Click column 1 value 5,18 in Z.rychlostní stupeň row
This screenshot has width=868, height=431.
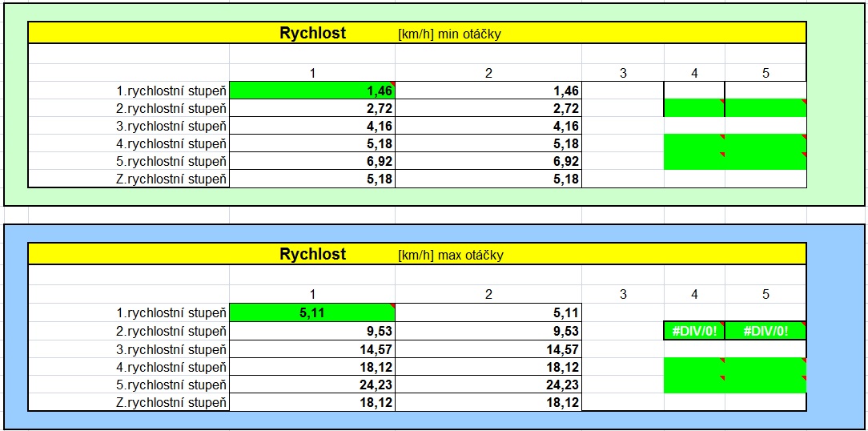[x=312, y=179]
